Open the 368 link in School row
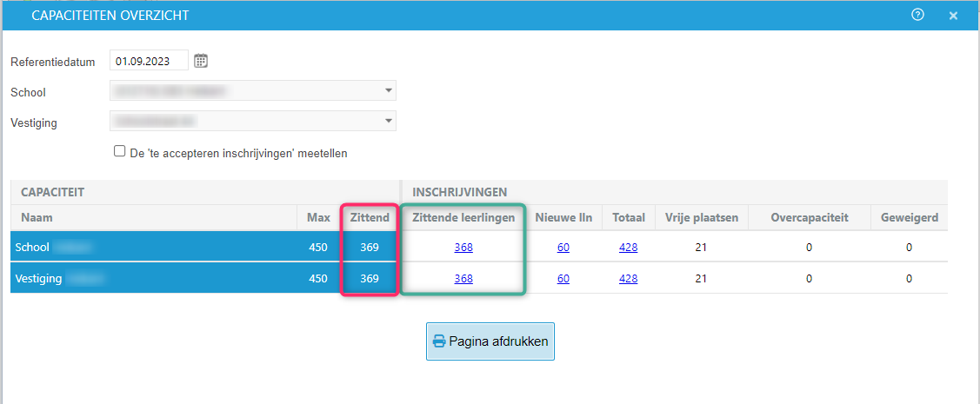980x404 pixels. pyautogui.click(x=463, y=248)
